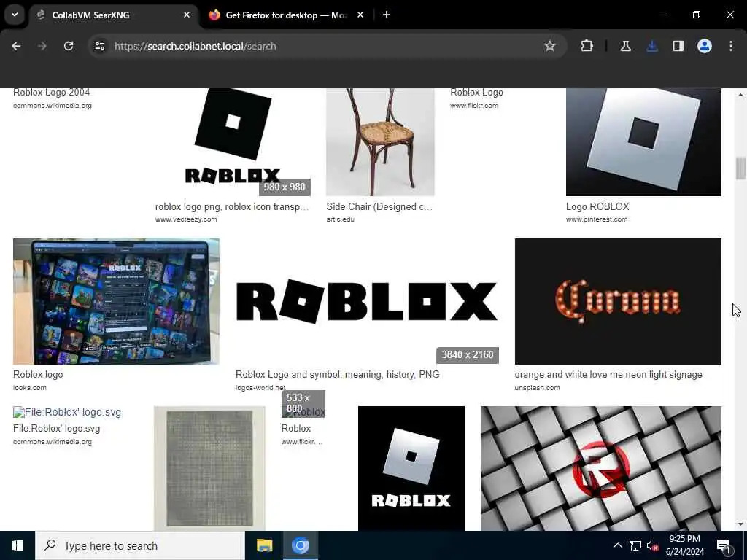The height and width of the screenshot is (560, 747).
Task: Reload the current search page
Action: 69,46
